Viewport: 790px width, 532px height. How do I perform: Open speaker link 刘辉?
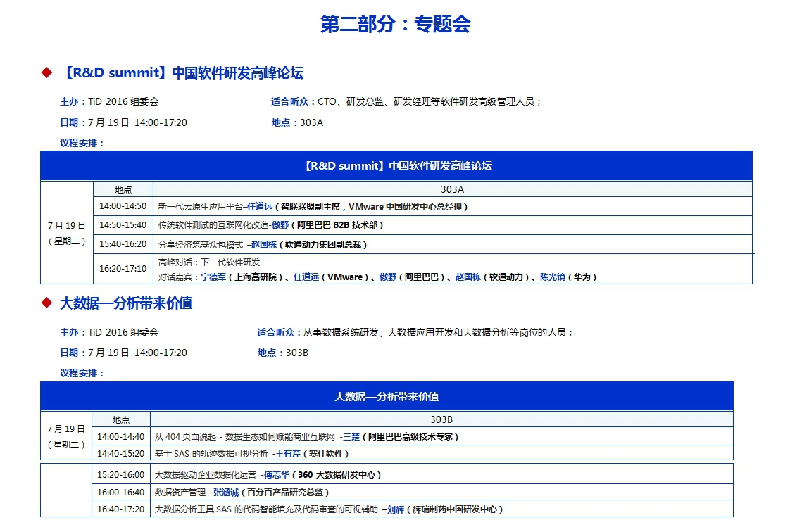tap(395, 509)
